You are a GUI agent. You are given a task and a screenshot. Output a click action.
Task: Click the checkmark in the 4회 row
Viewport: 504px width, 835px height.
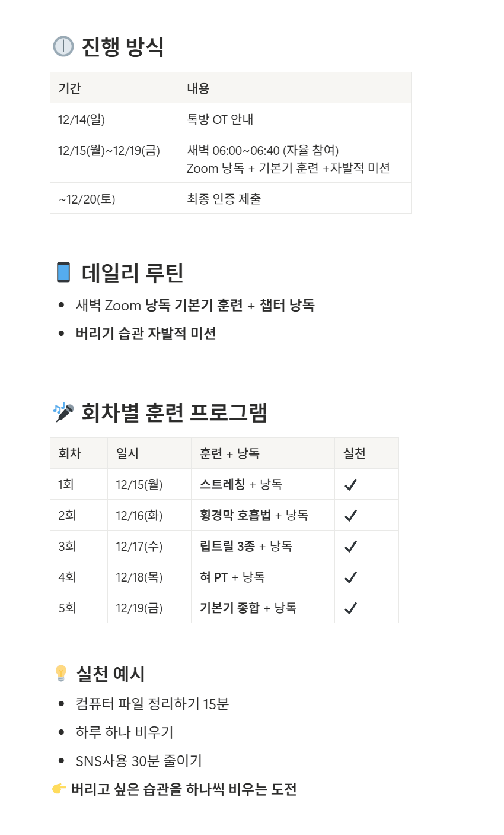coord(350,577)
